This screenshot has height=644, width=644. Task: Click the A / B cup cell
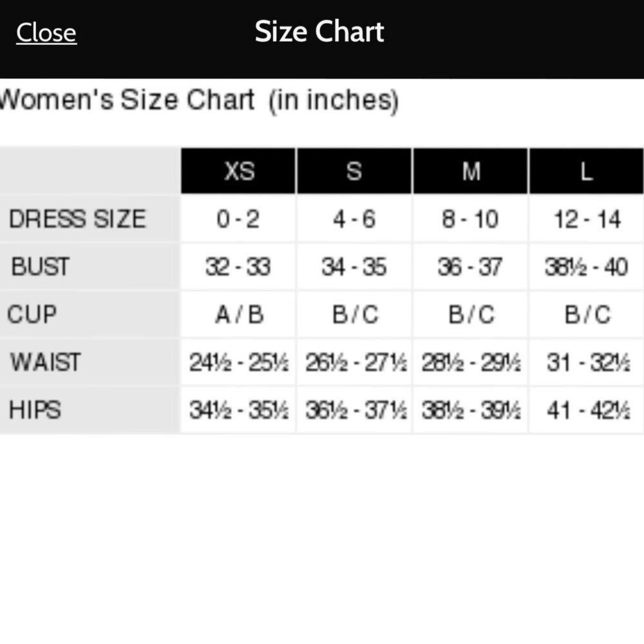[239, 314]
